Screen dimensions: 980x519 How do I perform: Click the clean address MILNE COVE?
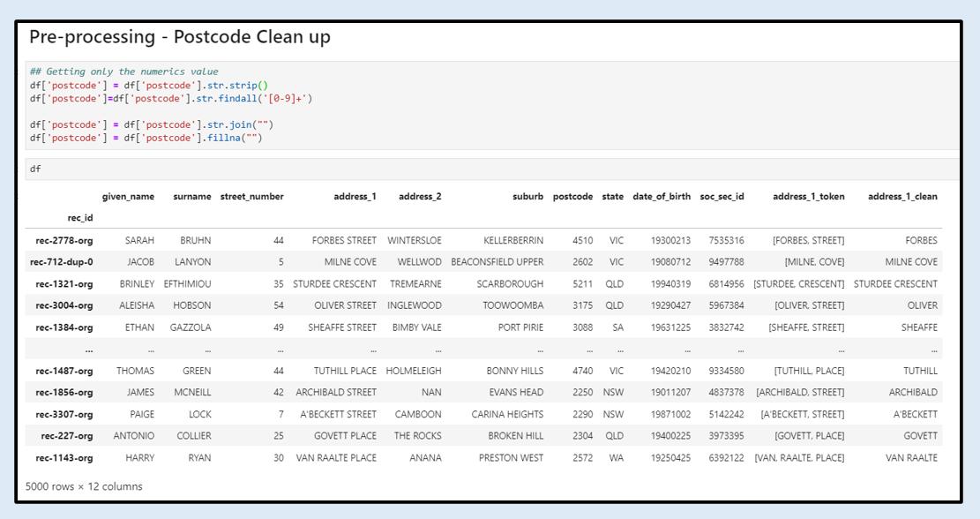(911, 262)
